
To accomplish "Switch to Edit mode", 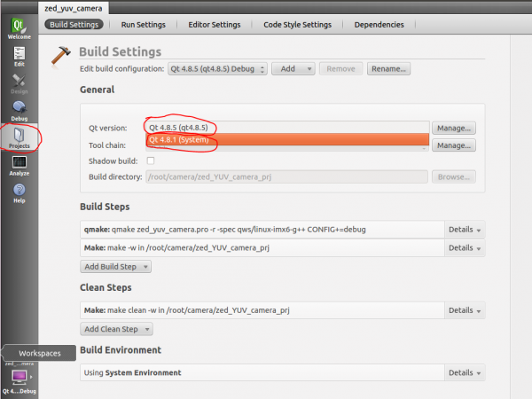I will pyautogui.click(x=19, y=56).
